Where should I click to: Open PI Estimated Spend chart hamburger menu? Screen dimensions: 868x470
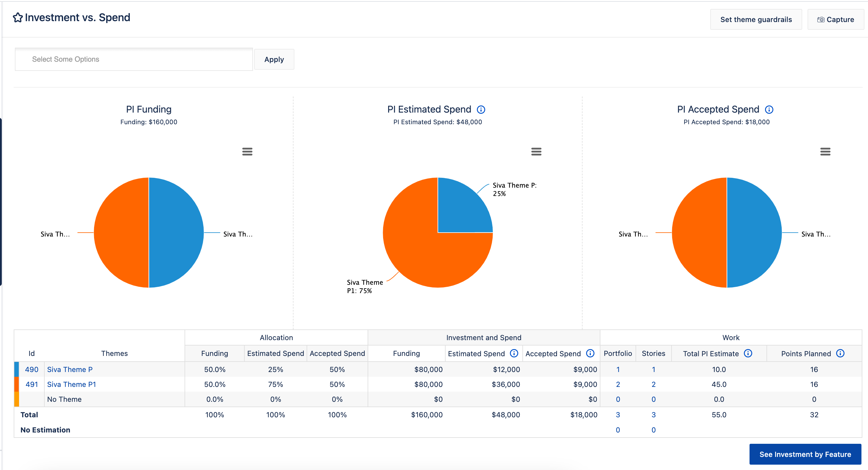536,151
